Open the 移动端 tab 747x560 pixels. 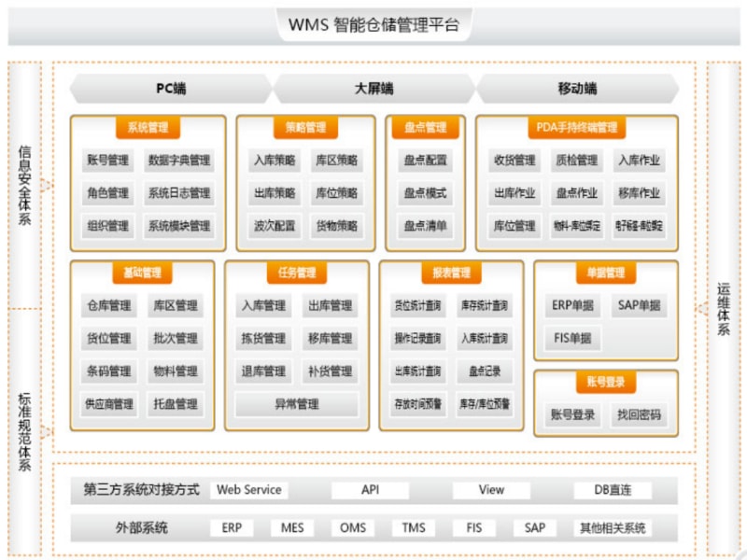[x=577, y=89]
